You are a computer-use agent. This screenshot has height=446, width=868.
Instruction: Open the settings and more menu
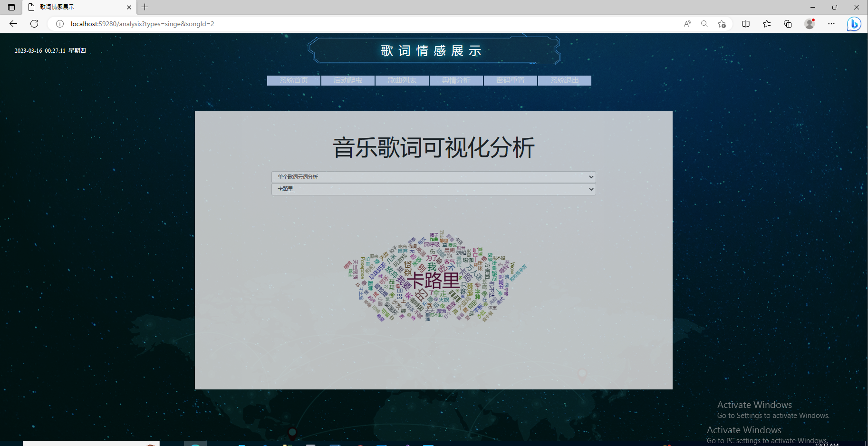(x=831, y=24)
